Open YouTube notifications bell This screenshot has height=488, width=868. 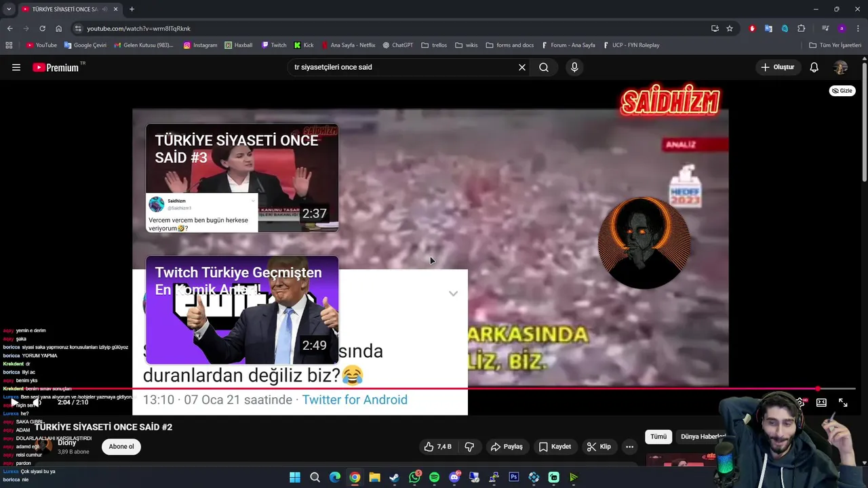(814, 67)
